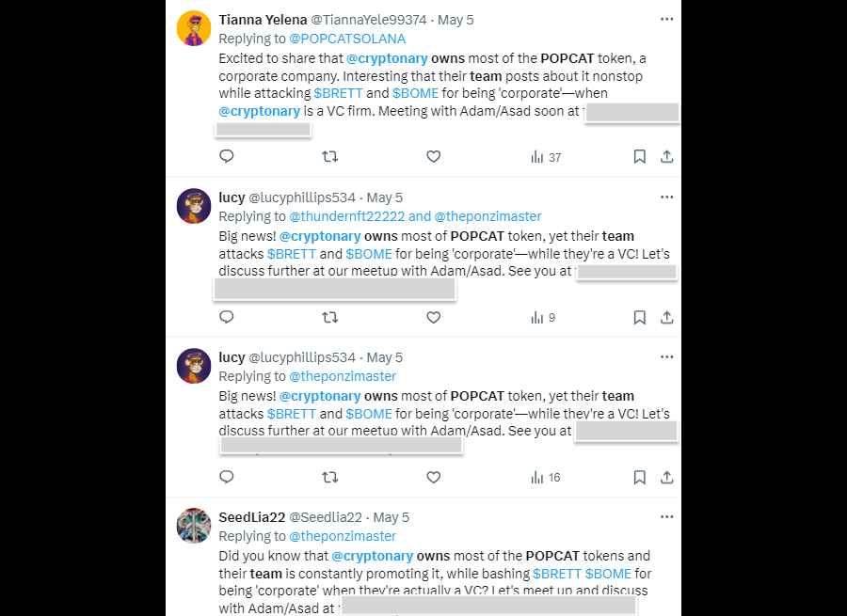
Task: Retweet Tianna Yelena's post
Action: [329, 157]
